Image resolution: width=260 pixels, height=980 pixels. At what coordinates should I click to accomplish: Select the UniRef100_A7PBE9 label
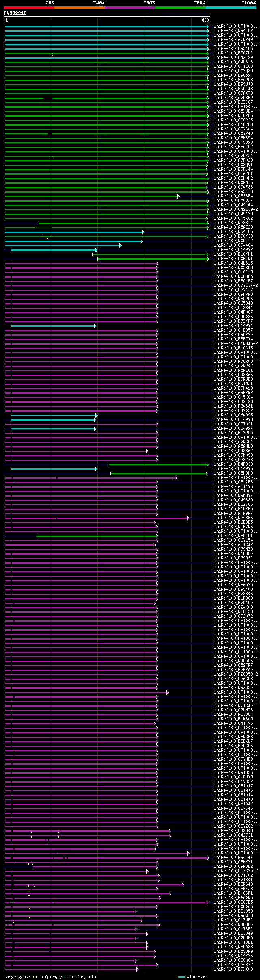click(x=233, y=98)
